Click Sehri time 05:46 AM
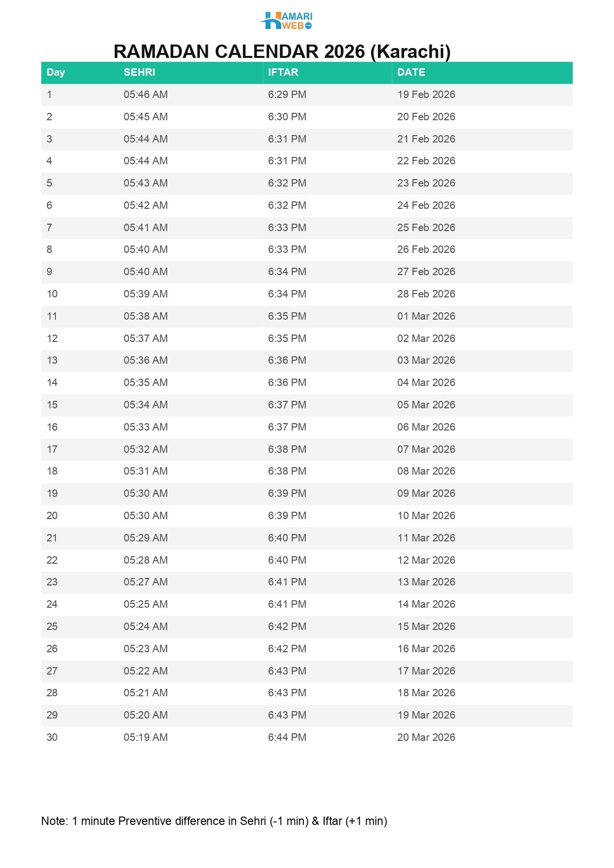The image size is (614, 868). (145, 95)
